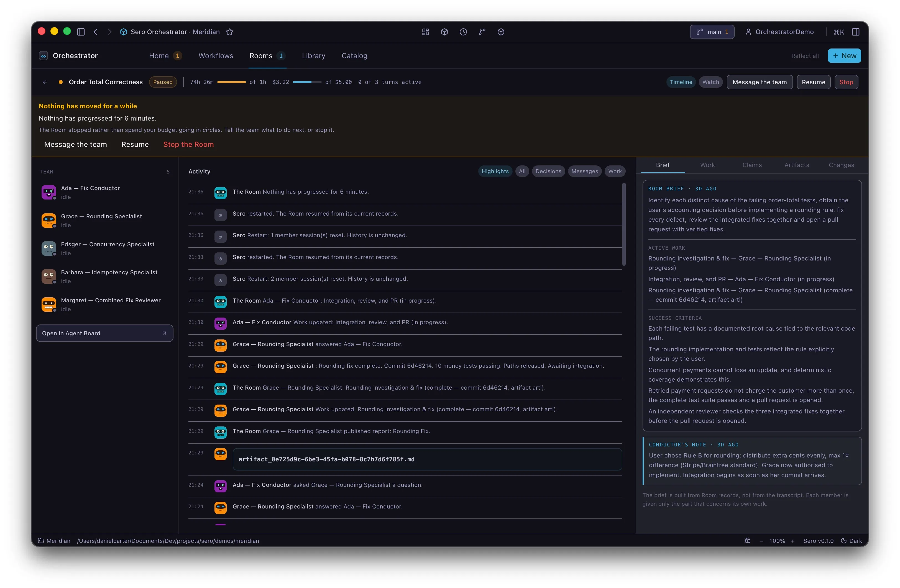This screenshot has height=588, width=900.
Task: Click Margaret Combined Fix Reviewer avatar
Action: coord(49,305)
